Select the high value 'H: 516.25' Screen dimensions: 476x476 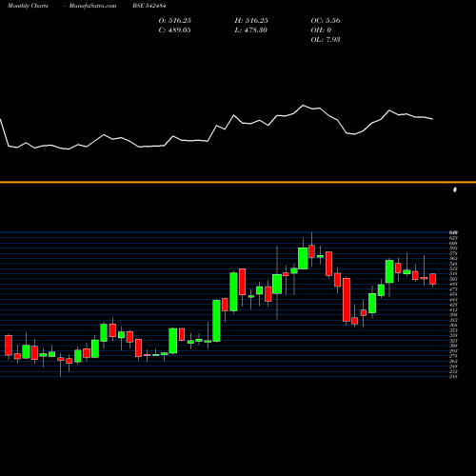251,21
